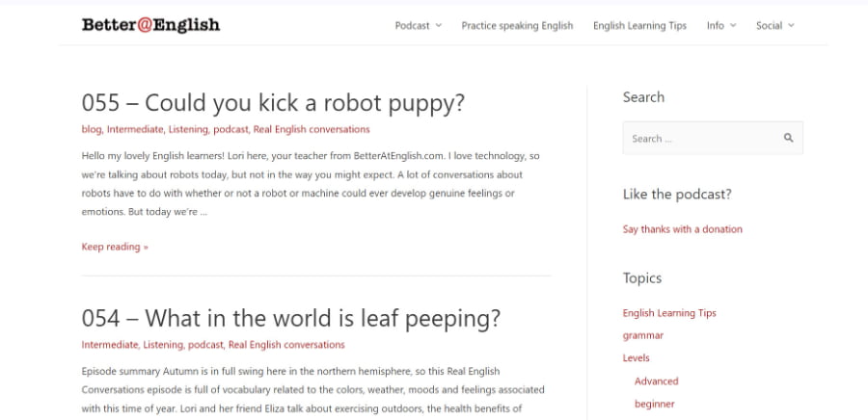The image size is (868, 420).
Task: Open the Info dropdown menu
Action: pyautogui.click(x=720, y=26)
